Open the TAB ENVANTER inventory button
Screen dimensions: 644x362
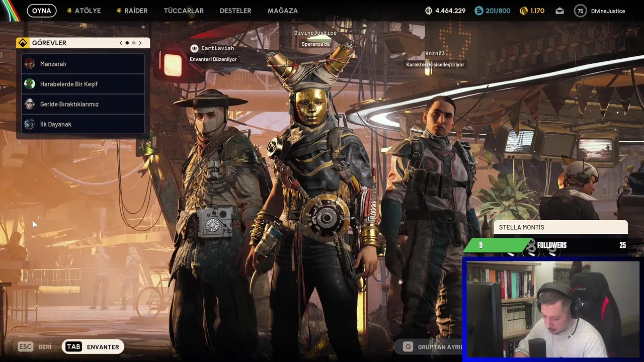point(93,347)
